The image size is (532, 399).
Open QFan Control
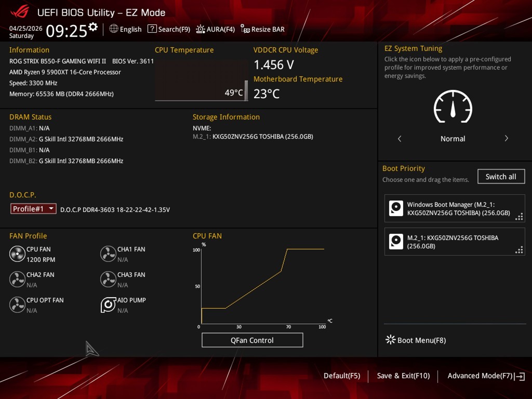252,340
